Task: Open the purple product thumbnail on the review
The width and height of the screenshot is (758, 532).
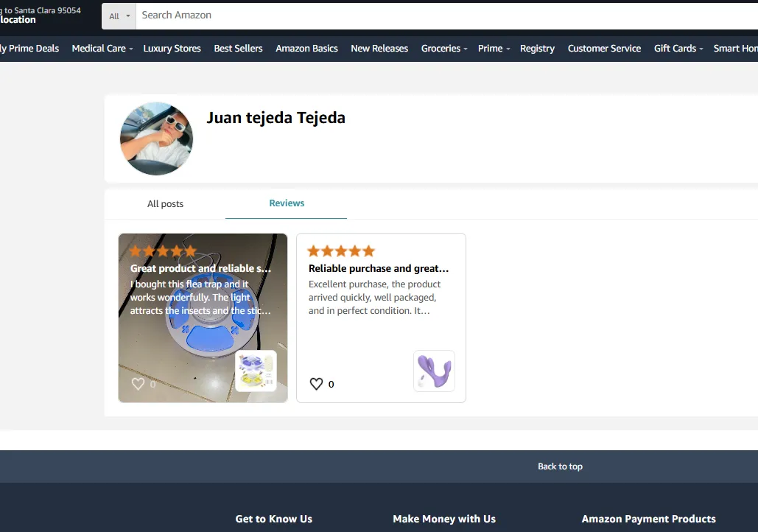Action: [x=434, y=371]
